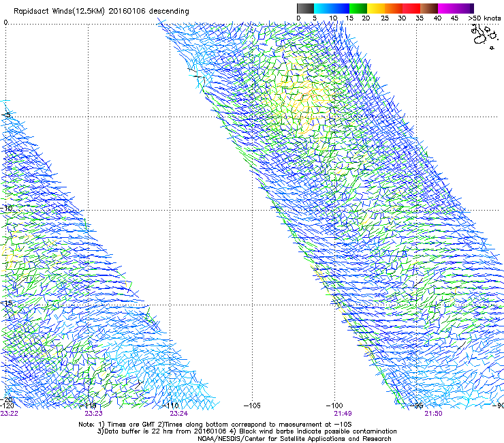The width and height of the screenshot is (504, 443).
Task: Click the '>50 knots' legend label
Action: point(484,18)
